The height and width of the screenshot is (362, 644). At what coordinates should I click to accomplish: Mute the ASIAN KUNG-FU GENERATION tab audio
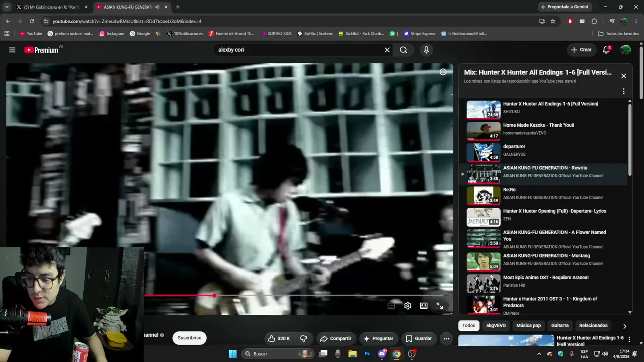158,7
